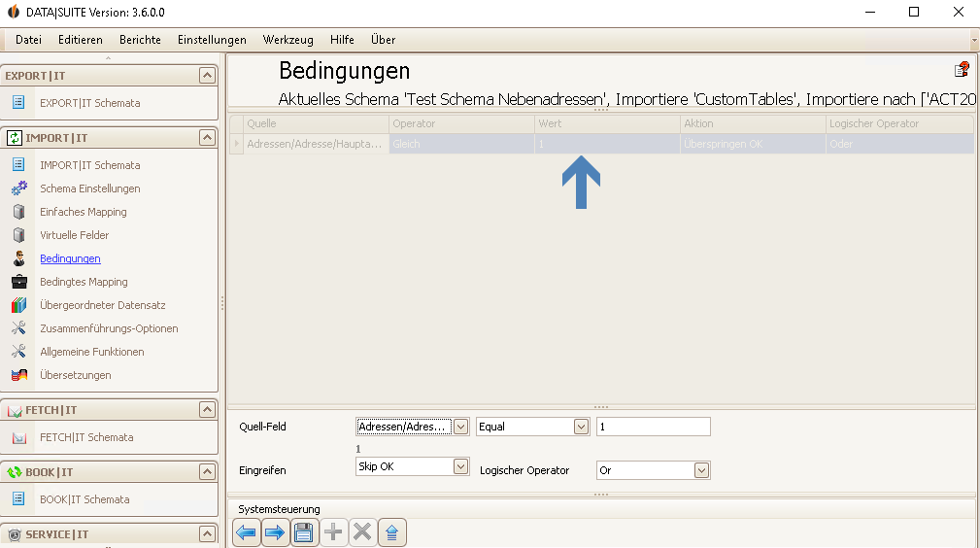
Task: Click the BOOK|IT header arrows icon
Action: pos(15,472)
